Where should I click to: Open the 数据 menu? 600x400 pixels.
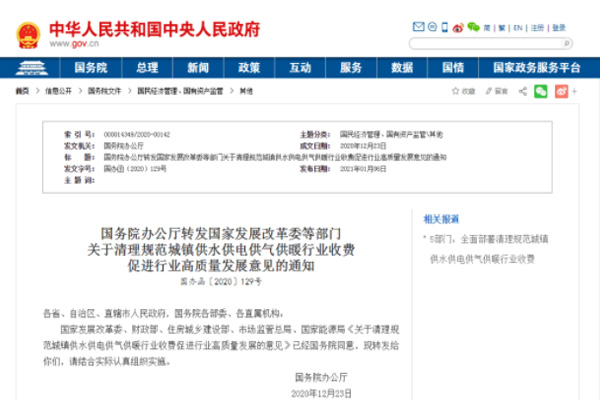[402, 68]
